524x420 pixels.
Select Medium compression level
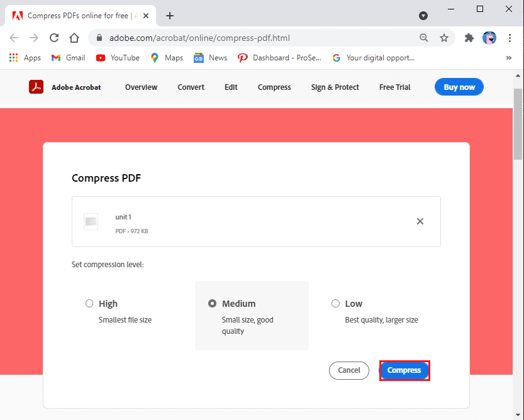213,304
